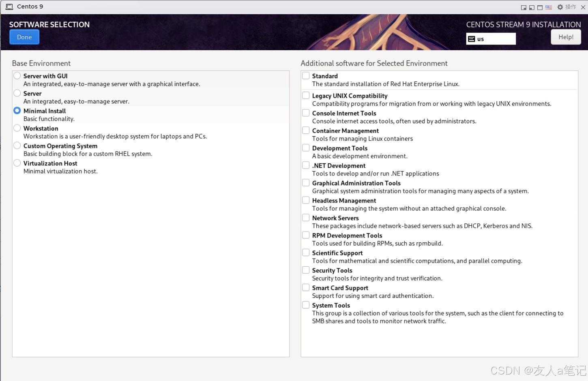Click the Done button

tap(24, 37)
